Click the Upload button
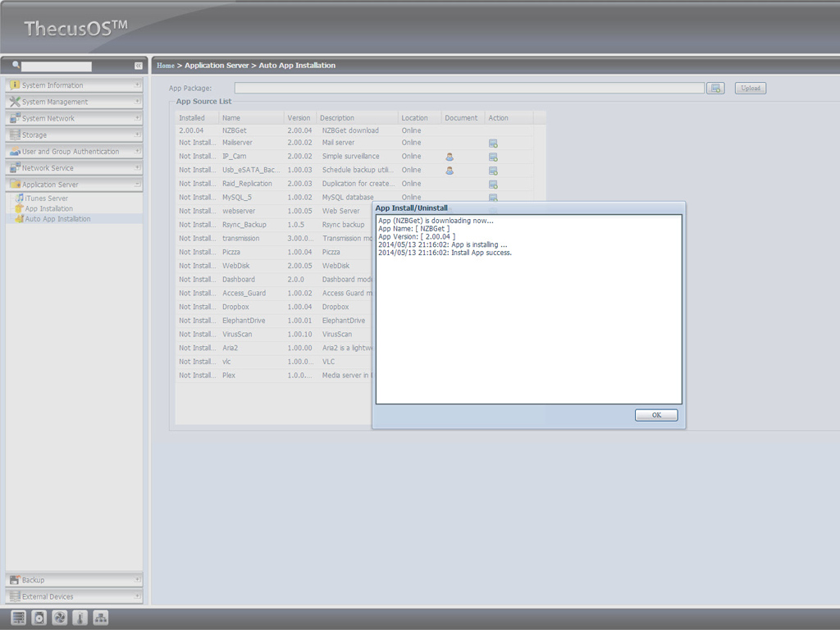 tap(751, 89)
